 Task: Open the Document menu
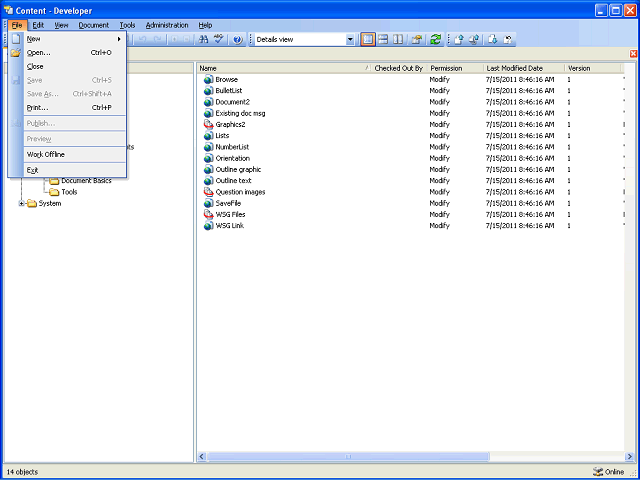click(94, 25)
